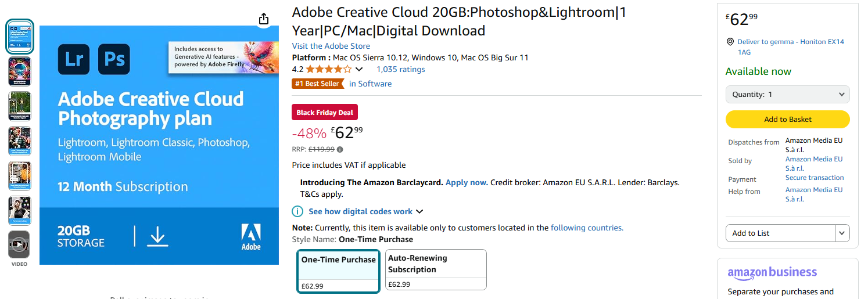Play the product video thumbnail
This screenshot has height=299, width=868.
pyautogui.click(x=19, y=244)
